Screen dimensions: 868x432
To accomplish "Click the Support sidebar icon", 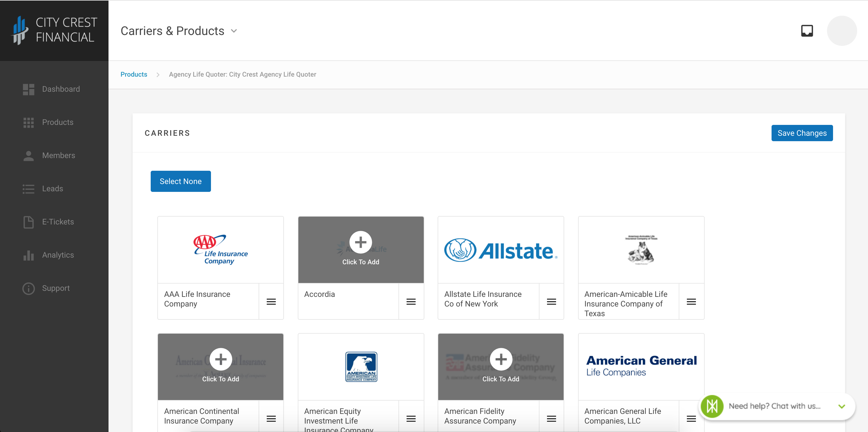I will [x=28, y=288].
